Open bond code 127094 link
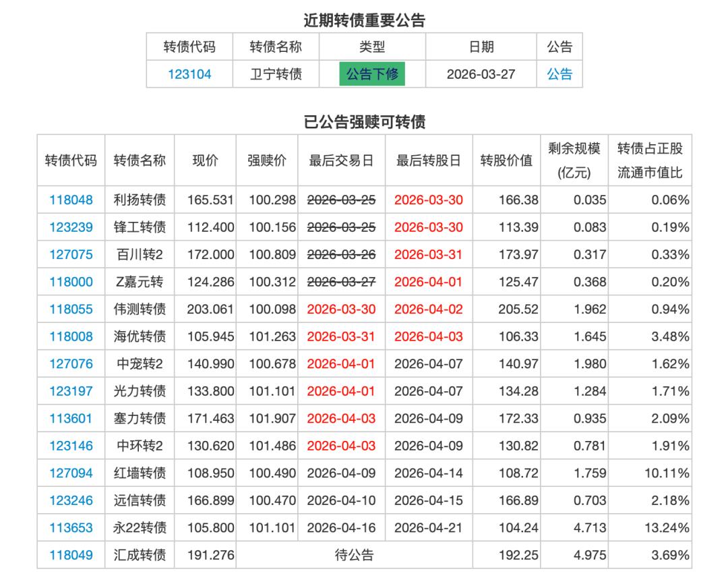Viewport: 728px width, 588px height. 71,473
